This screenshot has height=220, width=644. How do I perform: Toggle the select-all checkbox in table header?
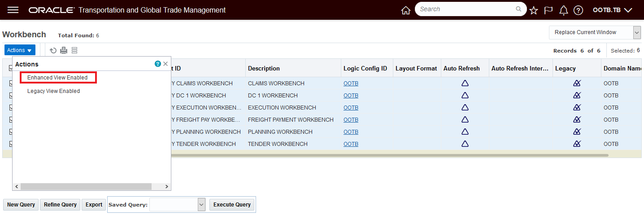click(x=11, y=68)
